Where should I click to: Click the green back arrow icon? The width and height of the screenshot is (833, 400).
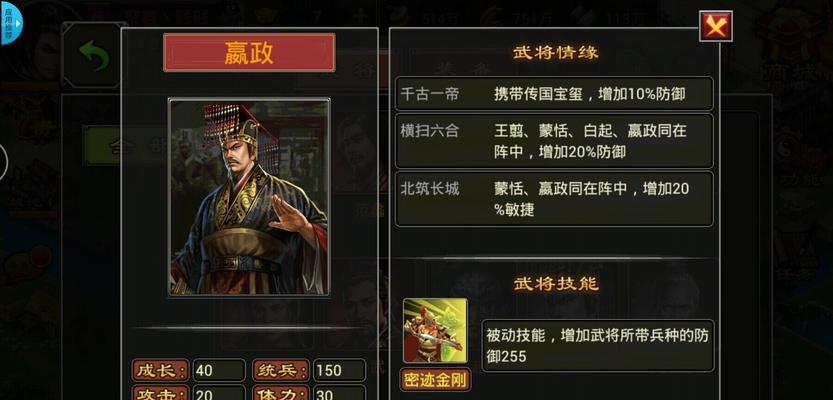(x=94, y=56)
